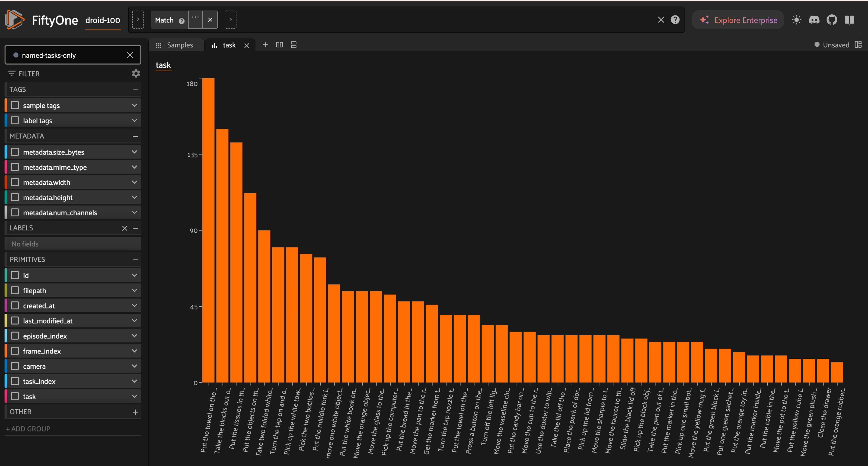Check the camera field checkbox
The width and height of the screenshot is (868, 466).
pos(15,366)
